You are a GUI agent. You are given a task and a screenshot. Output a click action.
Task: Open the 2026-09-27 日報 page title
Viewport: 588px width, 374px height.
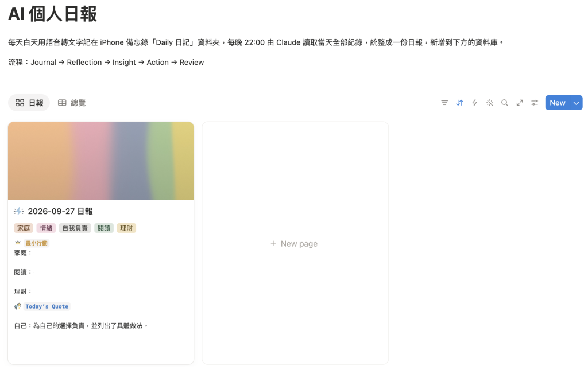[60, 211]
